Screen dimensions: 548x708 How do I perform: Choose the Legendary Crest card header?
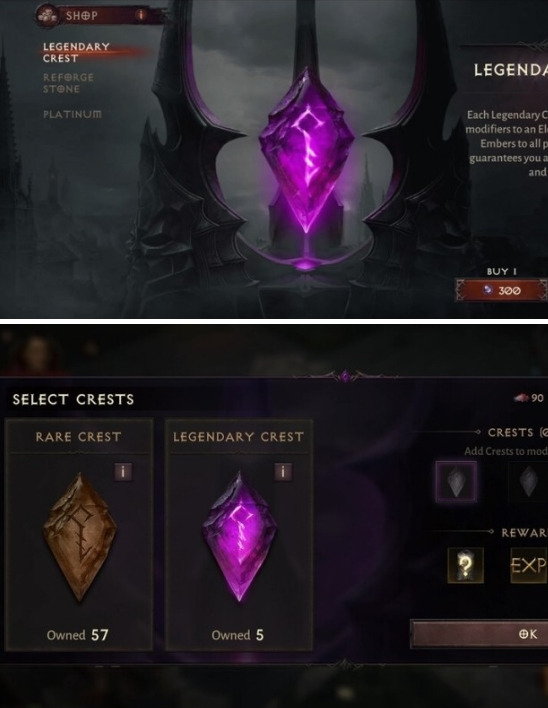point(239,437)
